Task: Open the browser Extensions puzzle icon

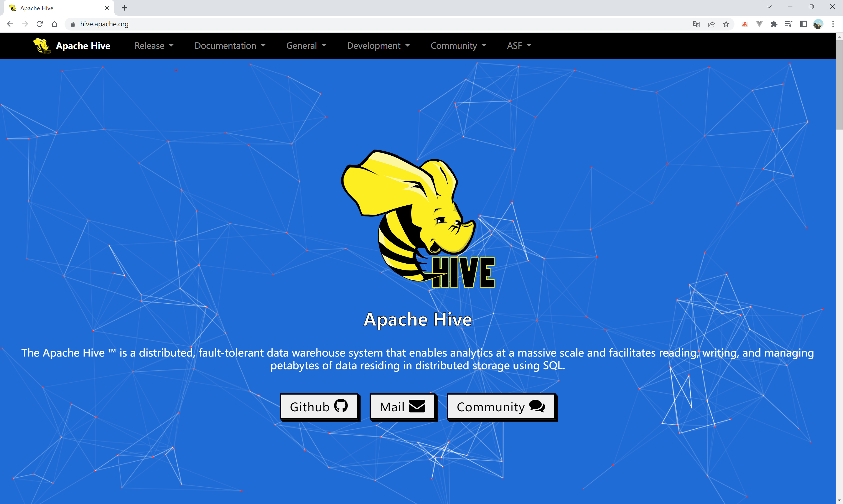Action: (x=774, y=24)
